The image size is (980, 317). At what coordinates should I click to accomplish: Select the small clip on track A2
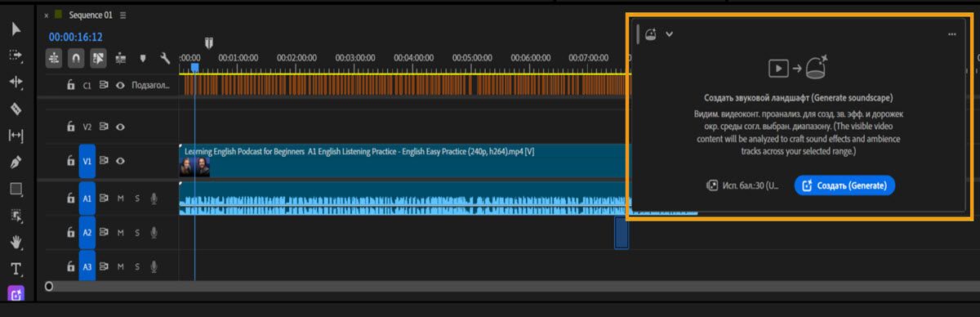(621, 233)
